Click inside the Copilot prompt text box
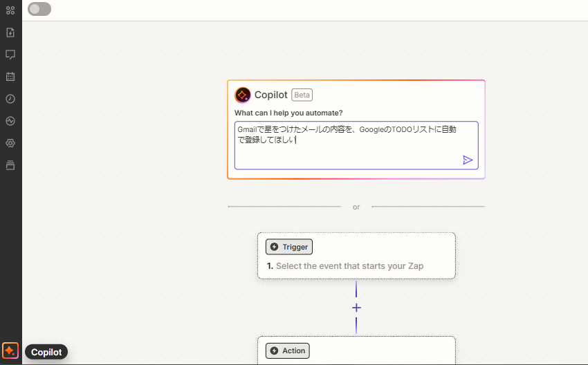Viewport: 588px width, 365px height. pos(356,145)
